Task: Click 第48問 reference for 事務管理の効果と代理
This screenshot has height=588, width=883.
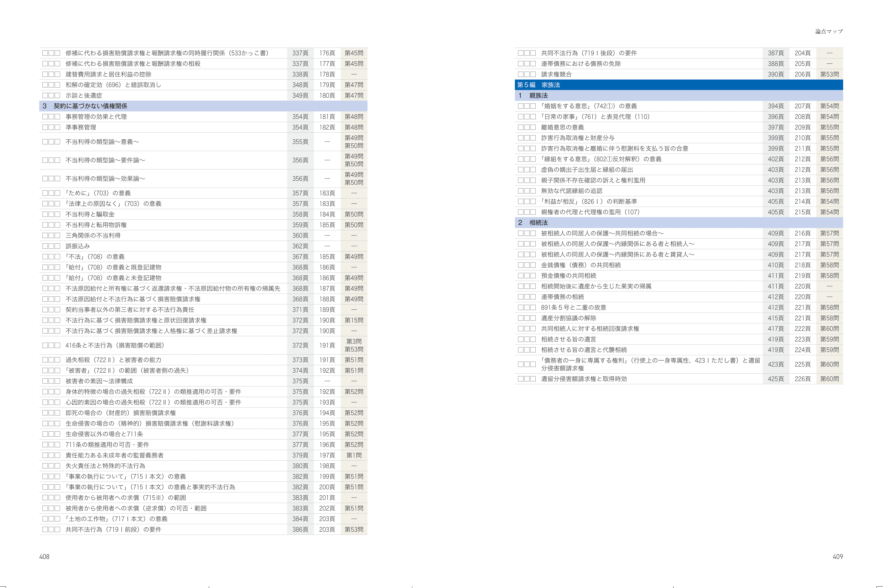Action: (354, 117)
